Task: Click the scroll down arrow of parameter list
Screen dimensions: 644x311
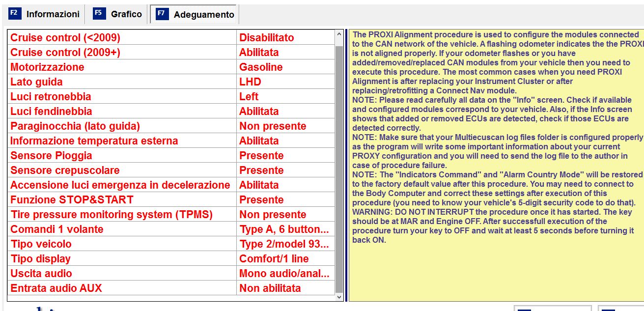Action: 339,297
